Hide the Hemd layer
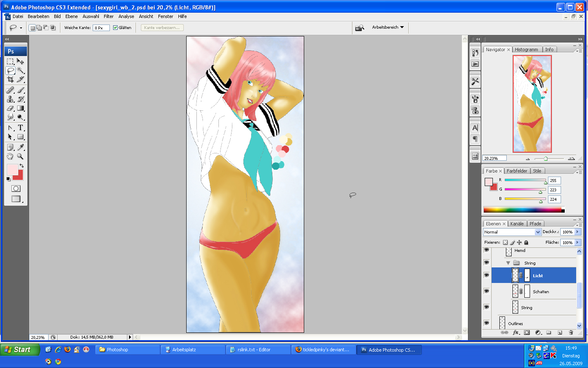 (x=486, y=250)
